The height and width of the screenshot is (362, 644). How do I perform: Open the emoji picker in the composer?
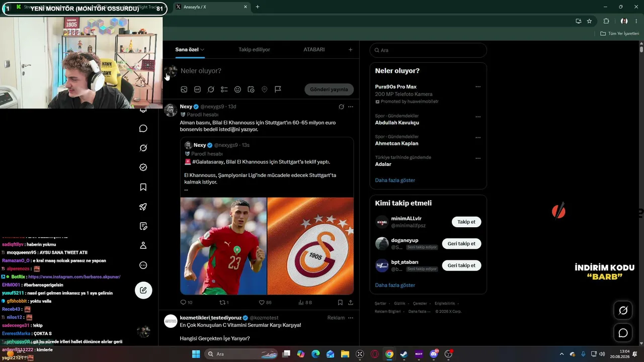[x=237, y=89]
